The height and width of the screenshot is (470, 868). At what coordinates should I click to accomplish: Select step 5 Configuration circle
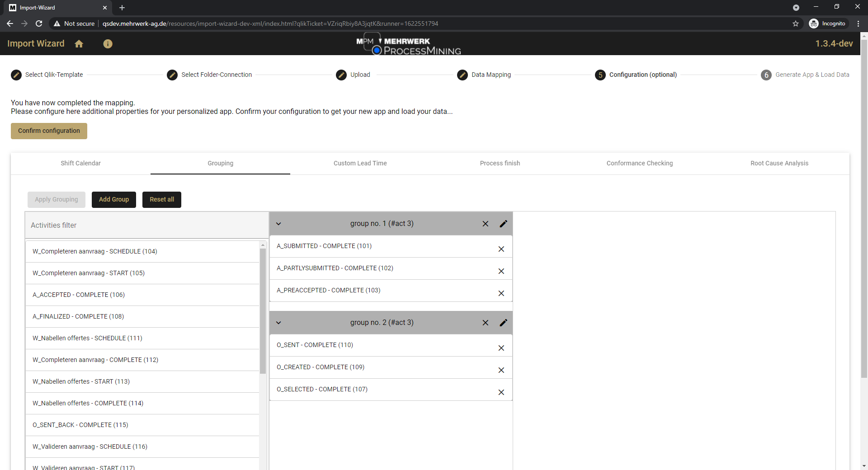click(x=600, y=75)
